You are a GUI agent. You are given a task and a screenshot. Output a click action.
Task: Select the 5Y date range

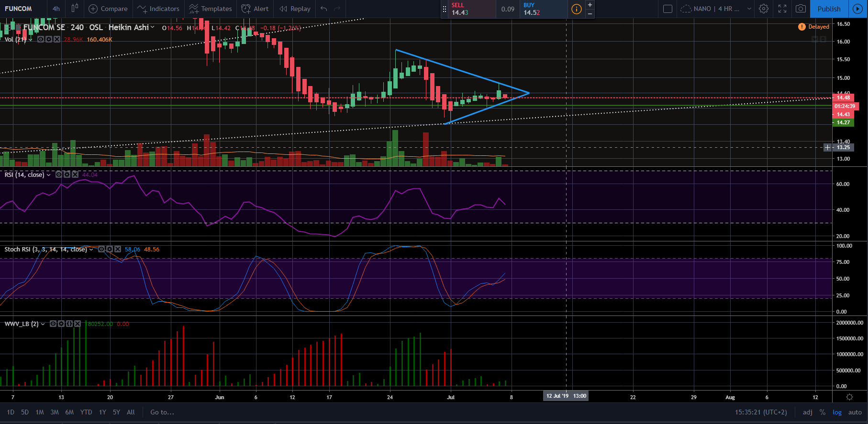pos(116,412)
